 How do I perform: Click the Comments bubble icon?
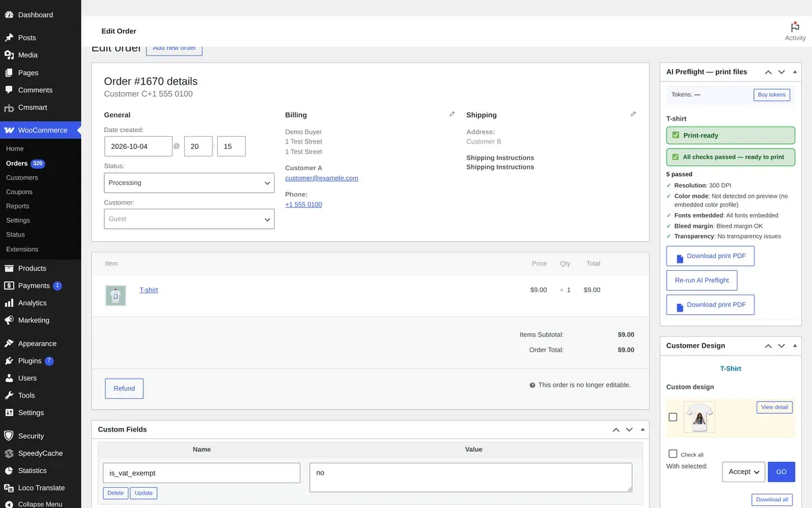(x=9, y=89)
